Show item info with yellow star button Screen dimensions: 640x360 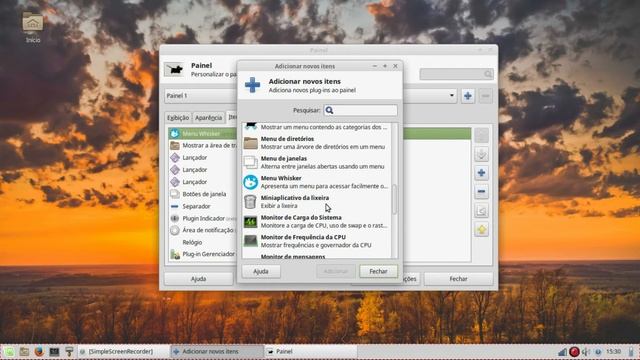[481, 229]
